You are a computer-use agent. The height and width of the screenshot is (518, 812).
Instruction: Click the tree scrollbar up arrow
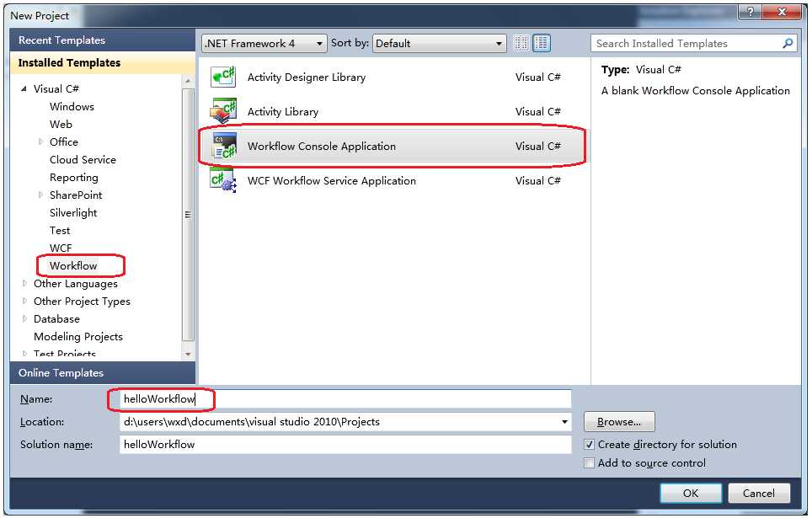coord(188,82)
